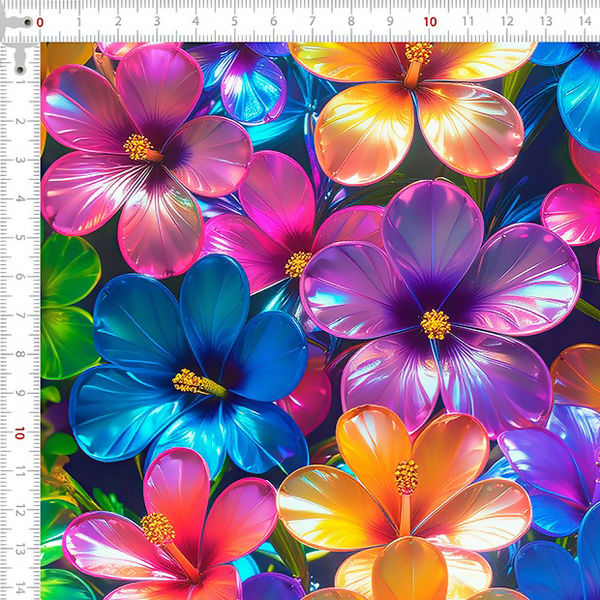Viewport: 600px width, 600px height.
Task: Click the yellow center of the large purple flower
Action: [435, 324]
